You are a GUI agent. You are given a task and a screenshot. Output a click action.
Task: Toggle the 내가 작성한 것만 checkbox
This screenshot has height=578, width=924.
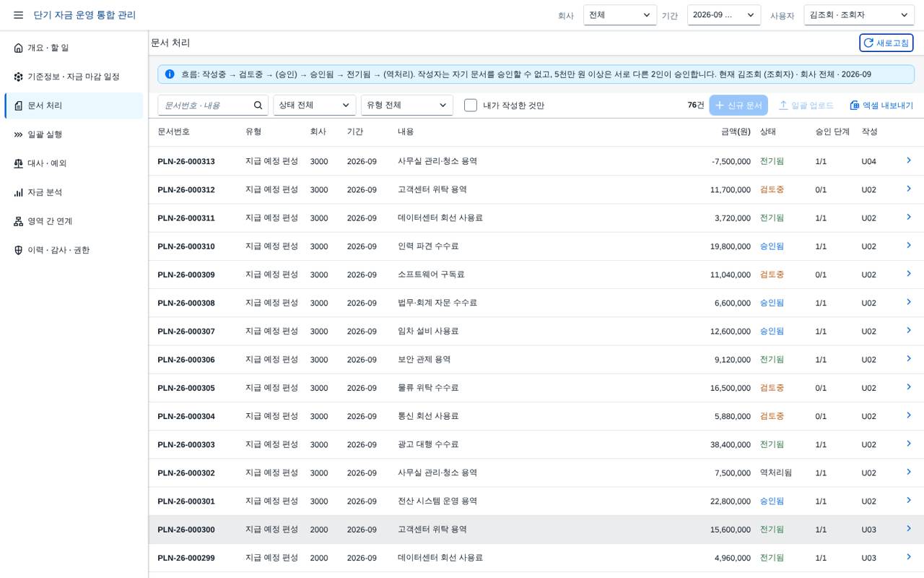471,105
